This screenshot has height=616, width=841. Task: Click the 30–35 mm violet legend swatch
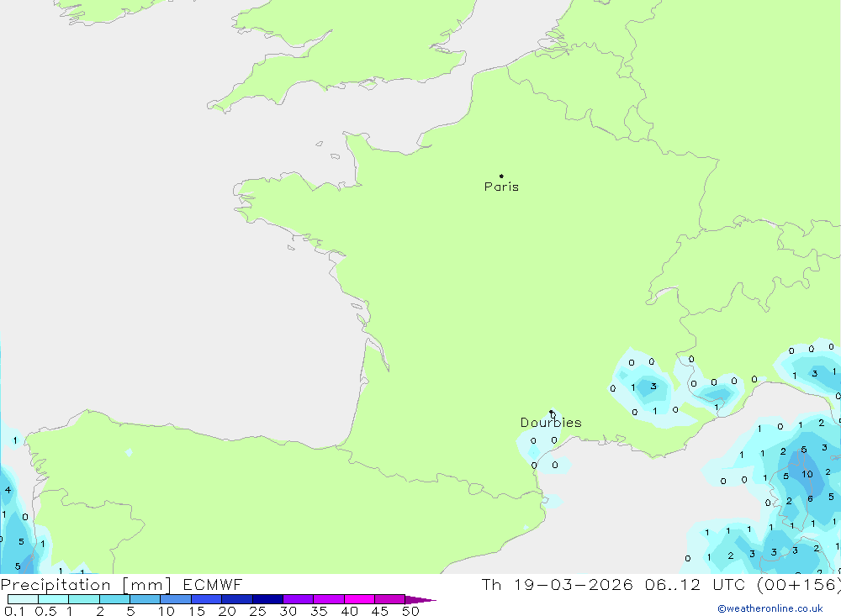pyautogui.click(x=299, y=599)
